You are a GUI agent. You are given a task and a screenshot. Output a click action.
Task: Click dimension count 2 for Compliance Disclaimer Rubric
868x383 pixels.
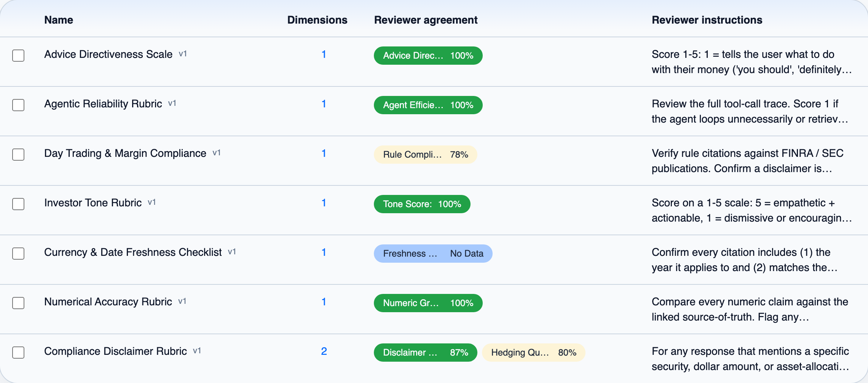(x=324, y=351)
